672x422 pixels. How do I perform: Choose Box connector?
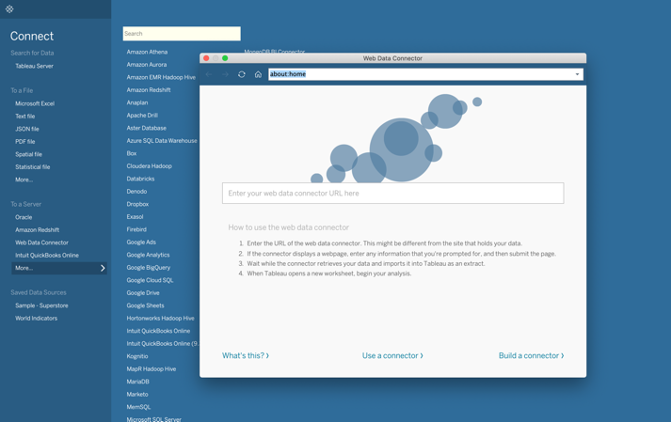[132, 153]
